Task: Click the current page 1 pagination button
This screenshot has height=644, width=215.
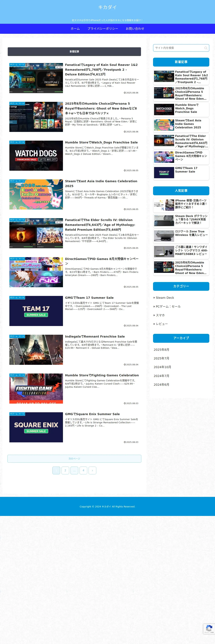Action: (56, 470)
